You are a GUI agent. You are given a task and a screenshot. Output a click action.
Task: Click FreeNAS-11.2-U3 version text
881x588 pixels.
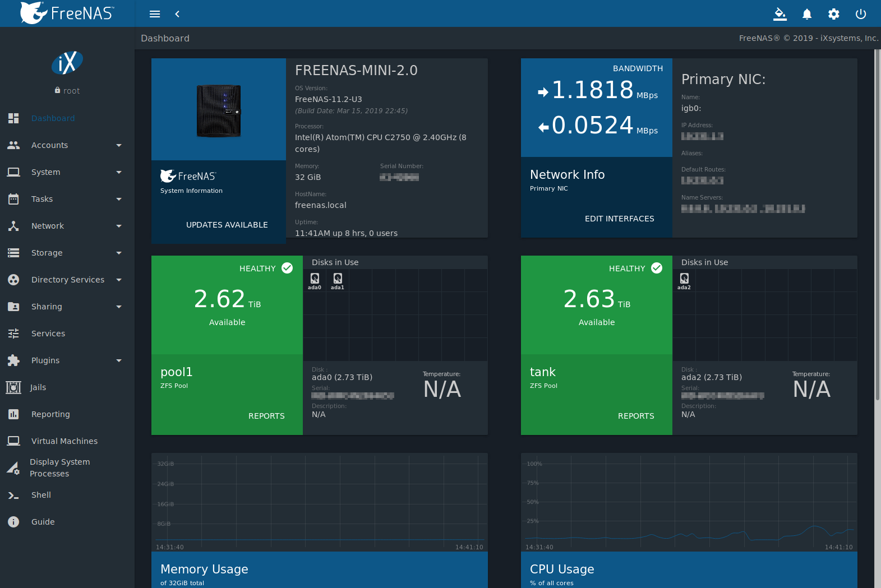pos(329,99)
